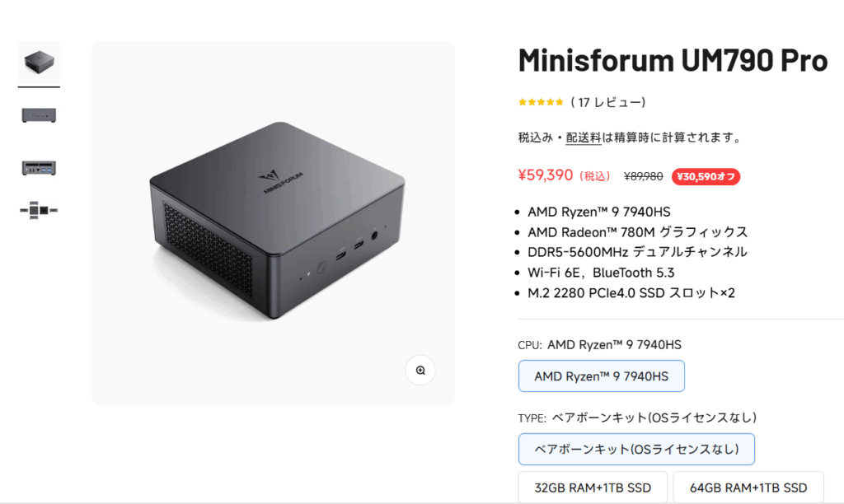Select the 32GB RAM+1TB SSD option
Screen dimensions: 844x504
pos(592,488)
